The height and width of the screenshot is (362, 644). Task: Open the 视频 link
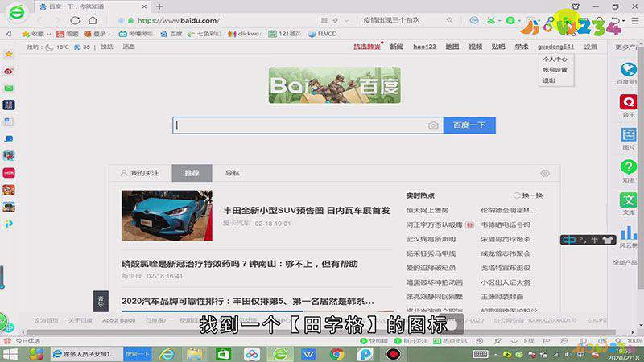(x=475, y=47)
